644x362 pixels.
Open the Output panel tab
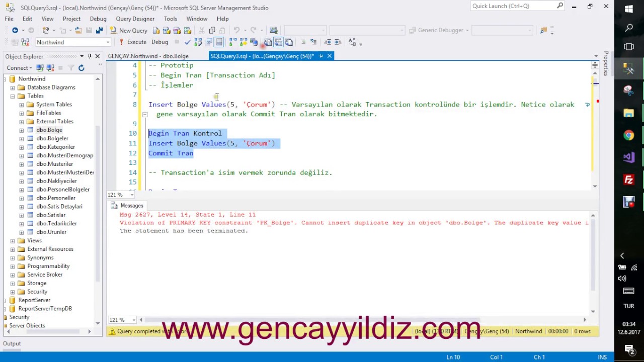coord(12,343)
